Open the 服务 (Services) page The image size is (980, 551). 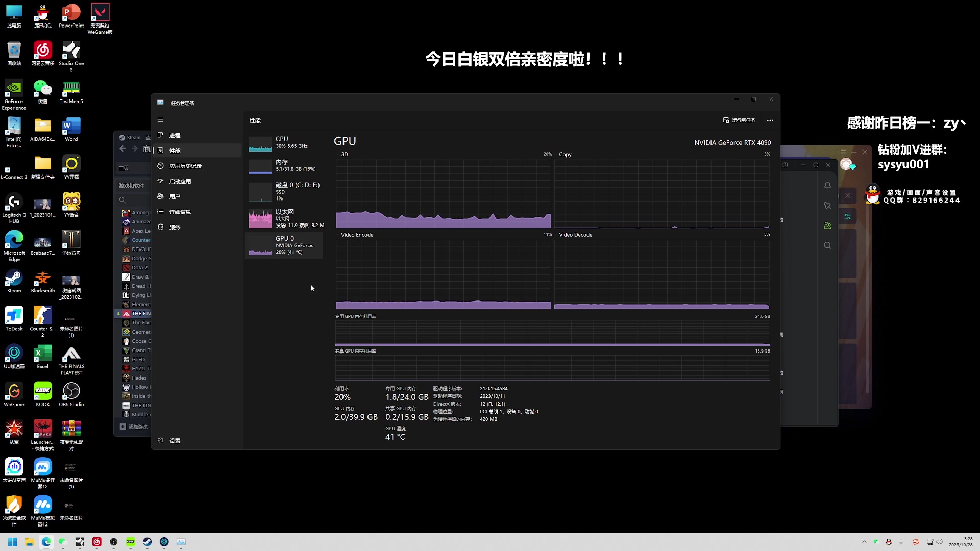[x=197, y=227]
